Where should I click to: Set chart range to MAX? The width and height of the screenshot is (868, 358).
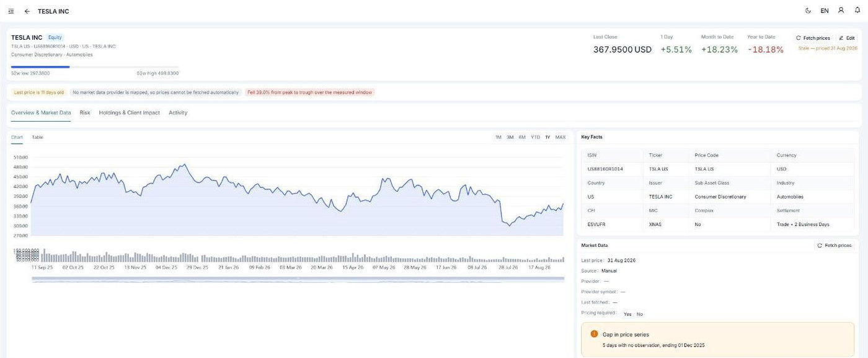[x=560, y=137]
